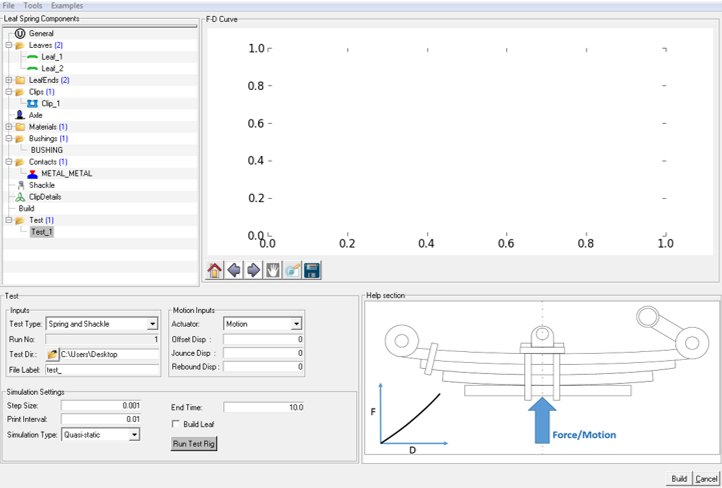Open the Actuator dropdown
This screenshot has height=488, width=722.
(x=296, y=324)
